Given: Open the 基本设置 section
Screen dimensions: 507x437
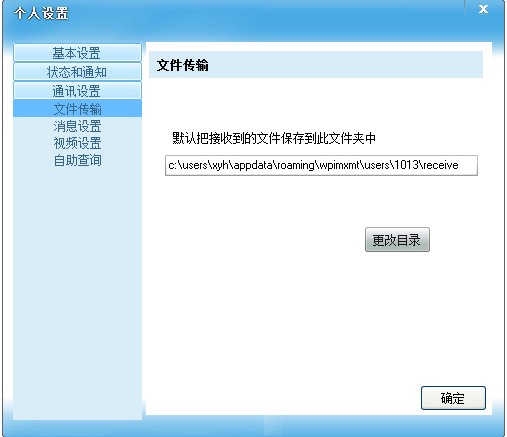Looking at the screenshot, I should 77,53.
